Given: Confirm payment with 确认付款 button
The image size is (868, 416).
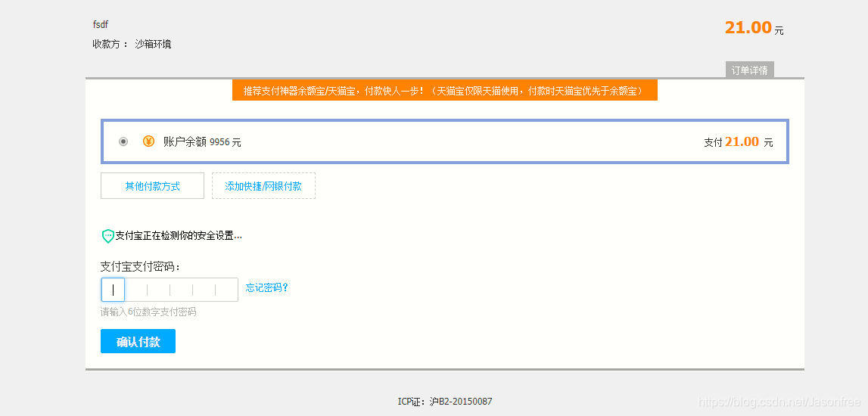Looking at the screenshot, I should pyautogui.click(x=138, y=341).
